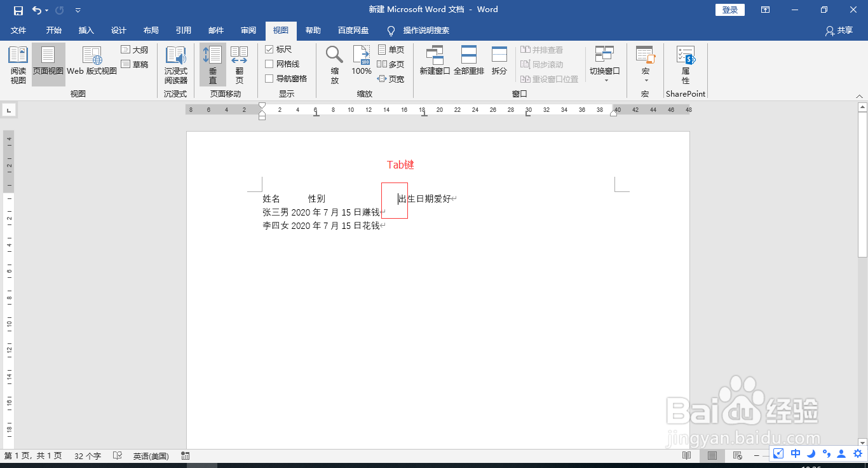Click the 第 1 页, 共 1 页 page indicator
Viewport: 868px width, 468px height.
tap(33, 456)
